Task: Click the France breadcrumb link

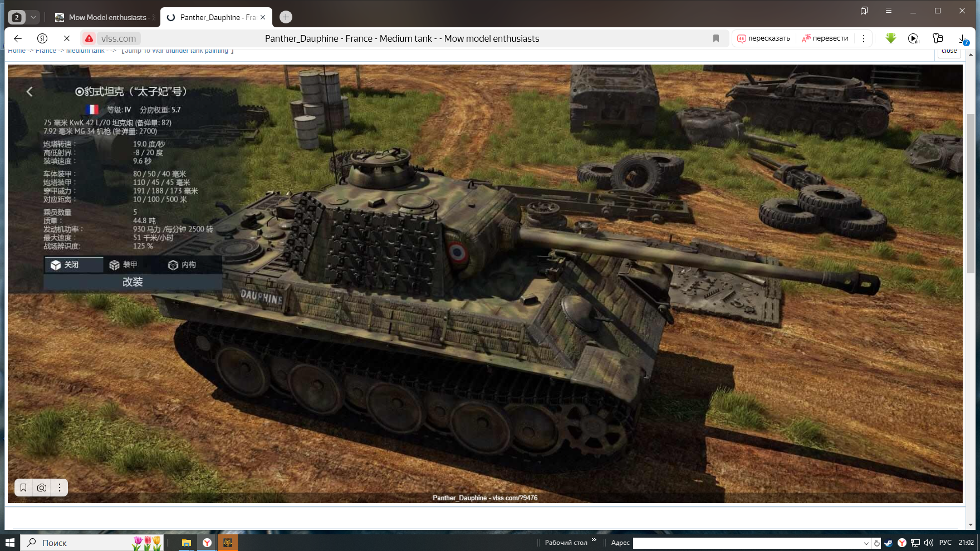Action: pos(46,51)
